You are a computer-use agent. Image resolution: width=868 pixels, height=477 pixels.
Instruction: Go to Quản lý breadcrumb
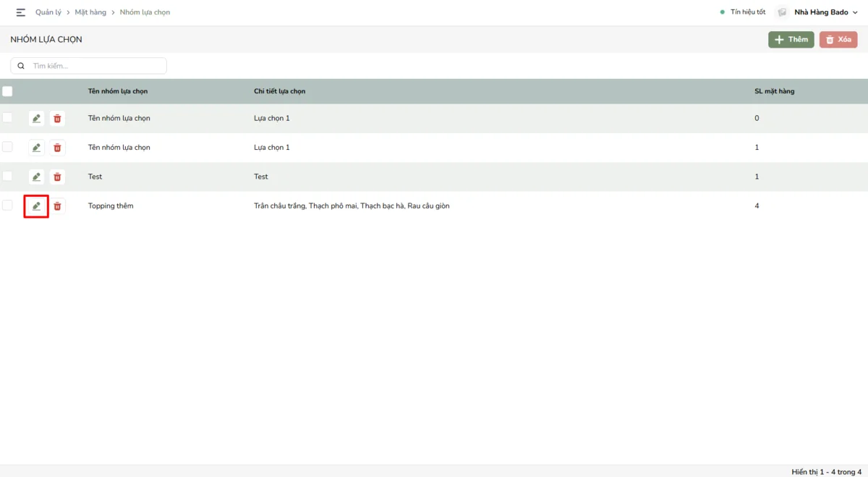48,12
